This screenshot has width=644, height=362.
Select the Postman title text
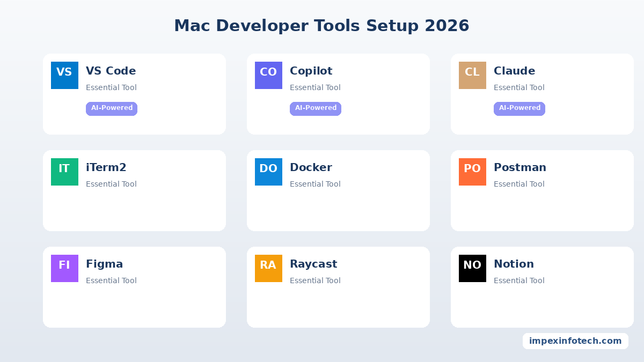coord(520,167)
